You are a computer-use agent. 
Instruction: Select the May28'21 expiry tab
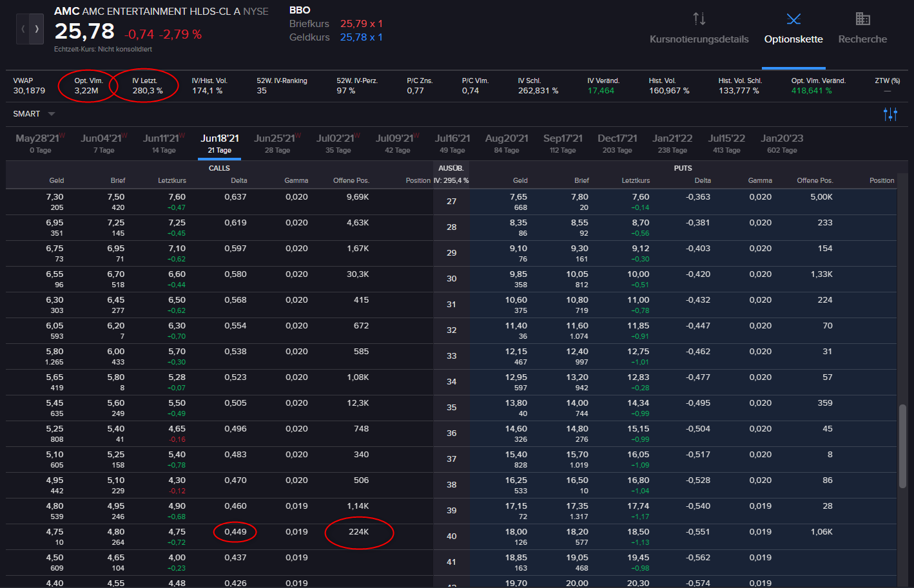(40, 144)
